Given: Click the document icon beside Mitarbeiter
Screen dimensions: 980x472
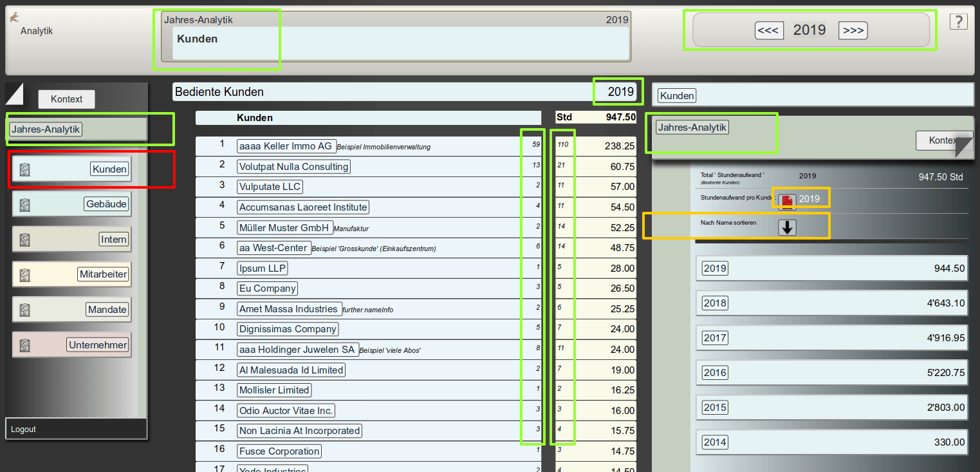Looking at the screenshot, I should coord(24,275).
